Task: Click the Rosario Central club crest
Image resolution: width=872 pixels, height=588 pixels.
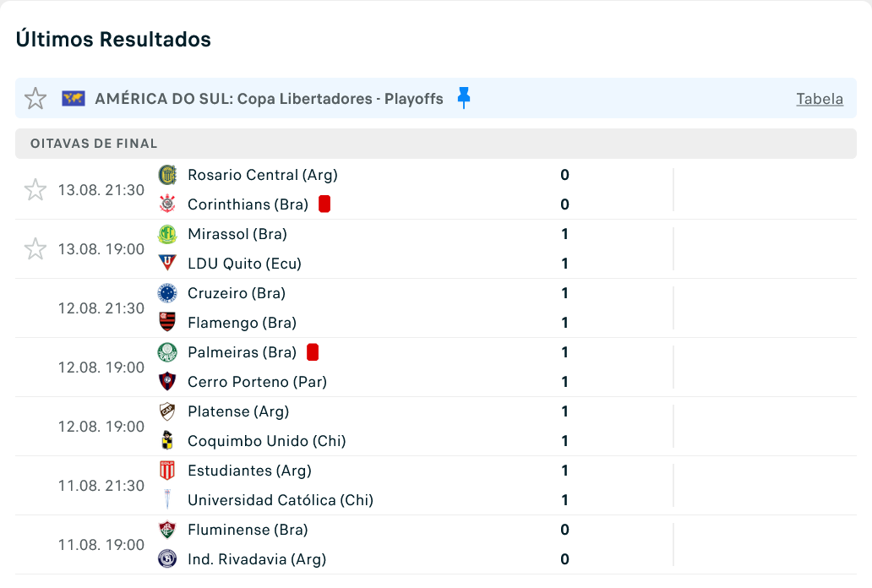Action: (x=167, y=175)
